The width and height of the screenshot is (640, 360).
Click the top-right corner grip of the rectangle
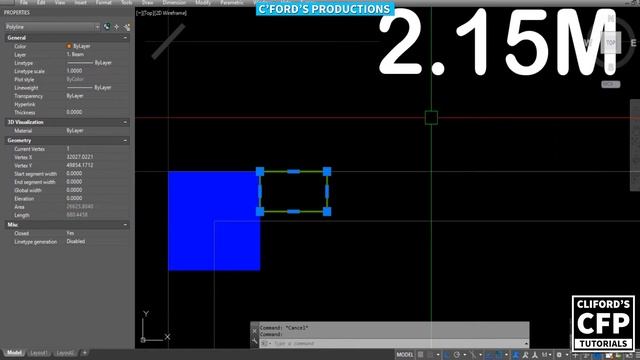pyautogui.click(x=327, y=171)
